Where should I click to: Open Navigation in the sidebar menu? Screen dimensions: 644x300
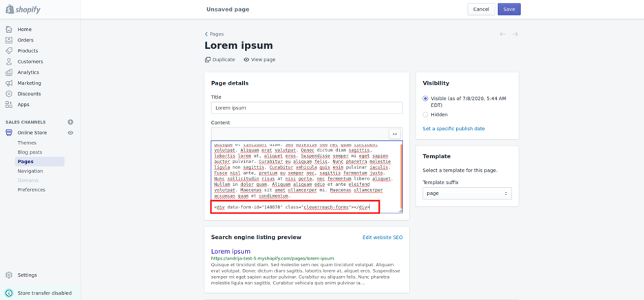click(30, 171)
